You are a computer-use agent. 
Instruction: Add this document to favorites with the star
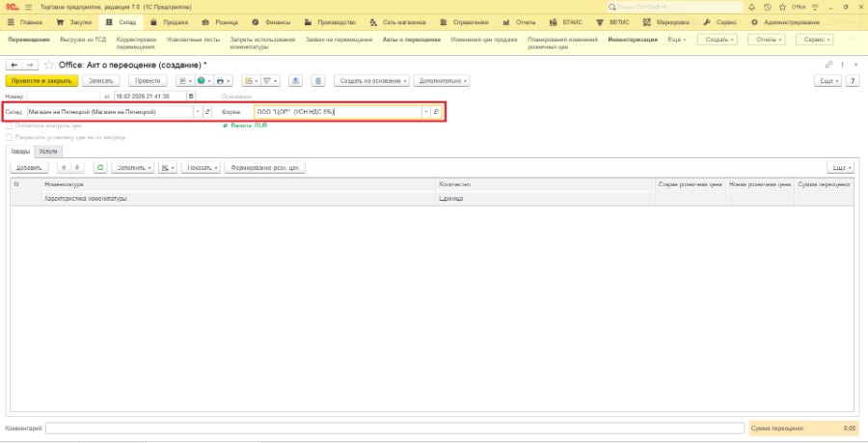[49, 66]
